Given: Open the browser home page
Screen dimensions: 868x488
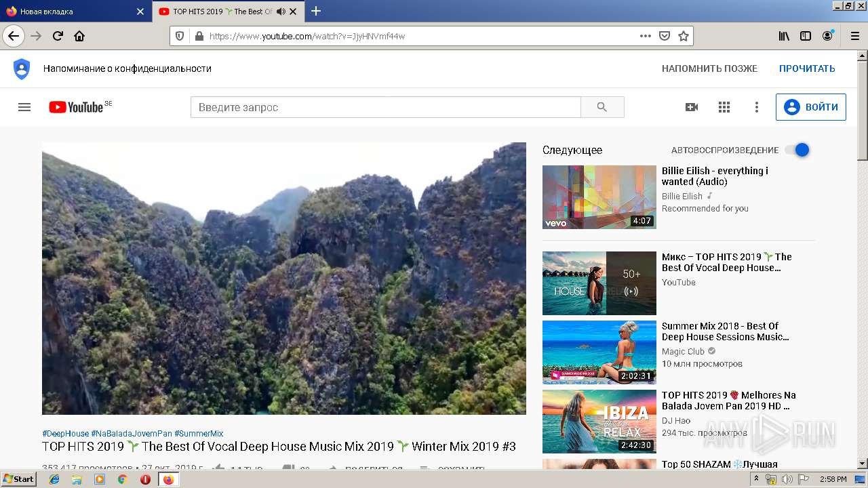Looking at the screenshot, I should [79, 36].
